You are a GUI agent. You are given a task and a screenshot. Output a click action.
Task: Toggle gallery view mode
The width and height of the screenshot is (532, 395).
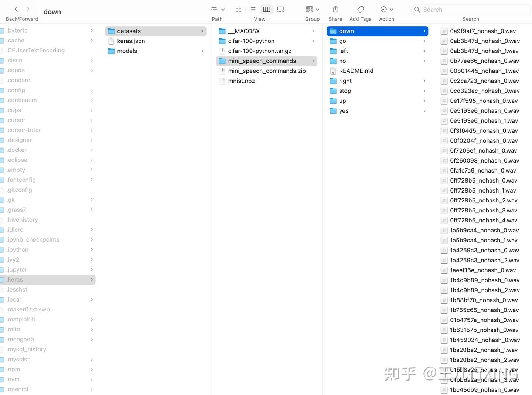tap(281, 9)
